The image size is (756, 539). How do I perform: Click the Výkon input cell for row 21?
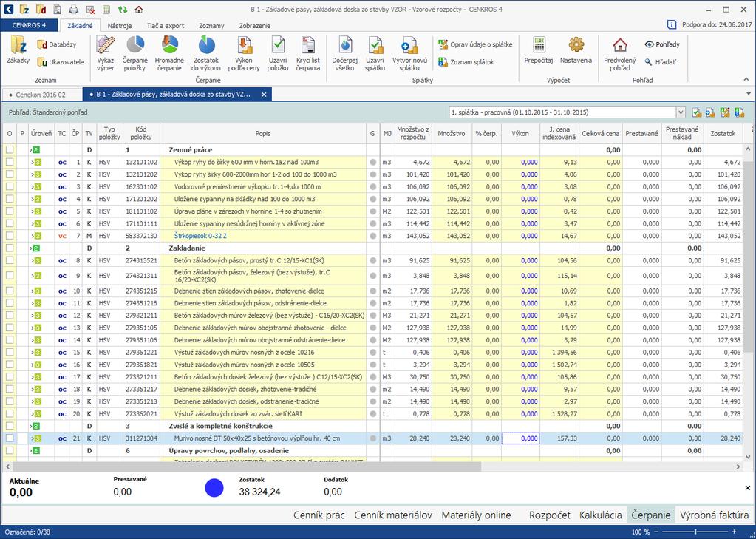point(520,438)
